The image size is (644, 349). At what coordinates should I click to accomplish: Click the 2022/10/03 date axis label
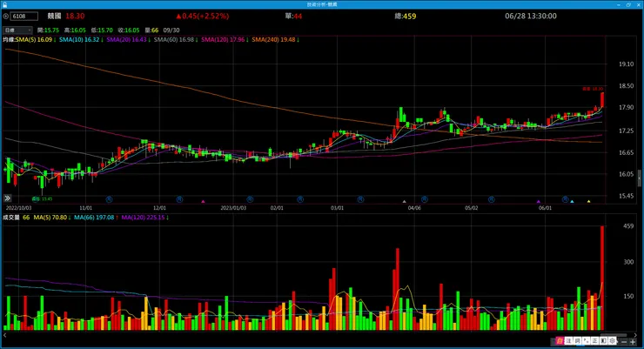click(18, 208)
